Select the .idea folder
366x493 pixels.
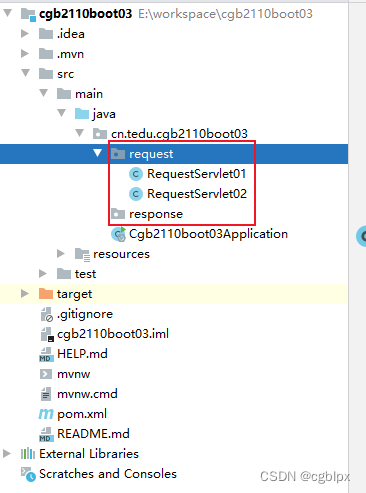click(70, 34)
